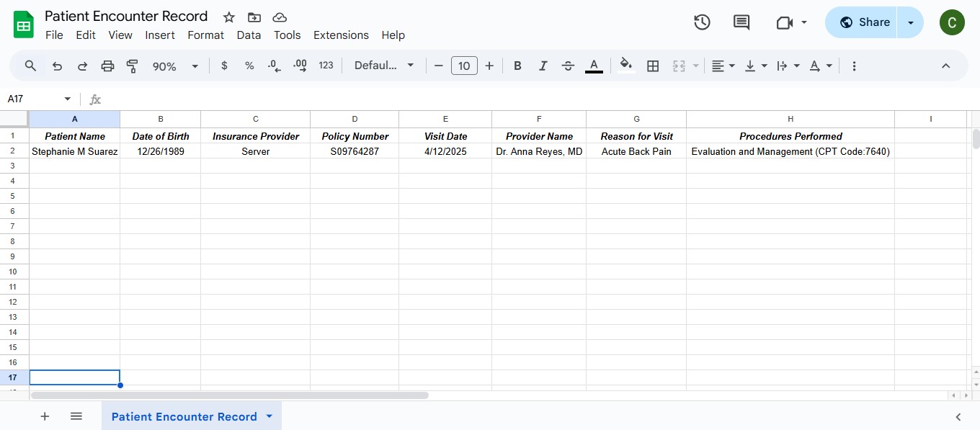Open the File menu

tap(54, 35)
